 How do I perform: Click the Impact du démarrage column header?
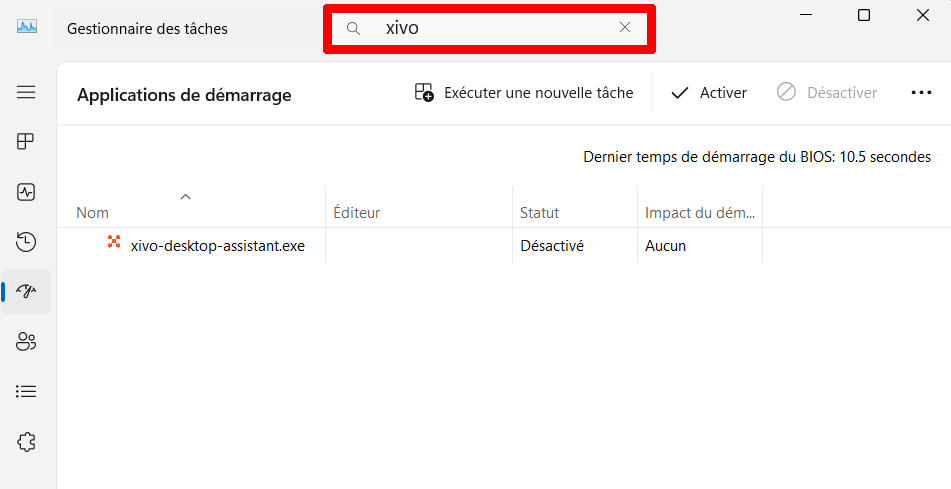[700, 213]
